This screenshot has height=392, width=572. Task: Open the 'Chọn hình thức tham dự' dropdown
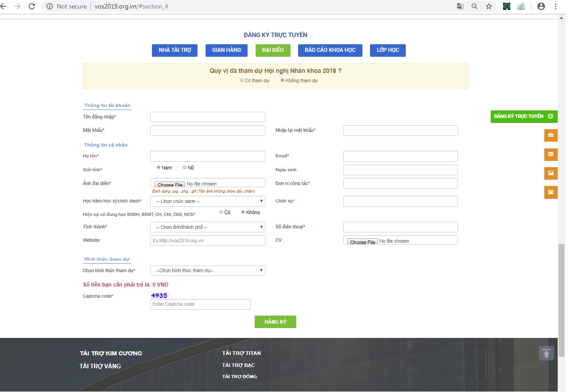click(x=207, y=270)
